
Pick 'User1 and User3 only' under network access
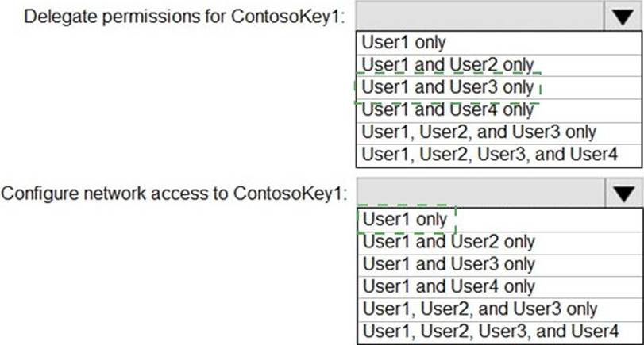click(x=448, y=263)
